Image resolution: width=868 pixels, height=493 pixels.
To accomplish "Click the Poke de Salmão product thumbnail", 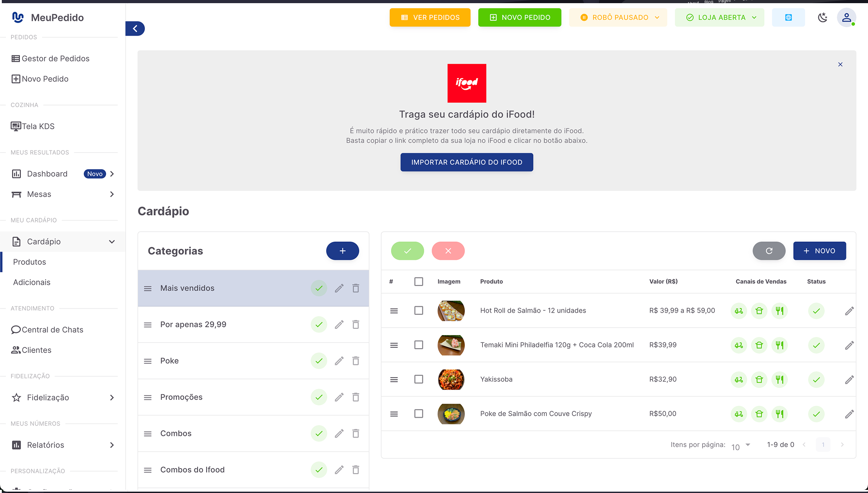I will click(451, 414).
